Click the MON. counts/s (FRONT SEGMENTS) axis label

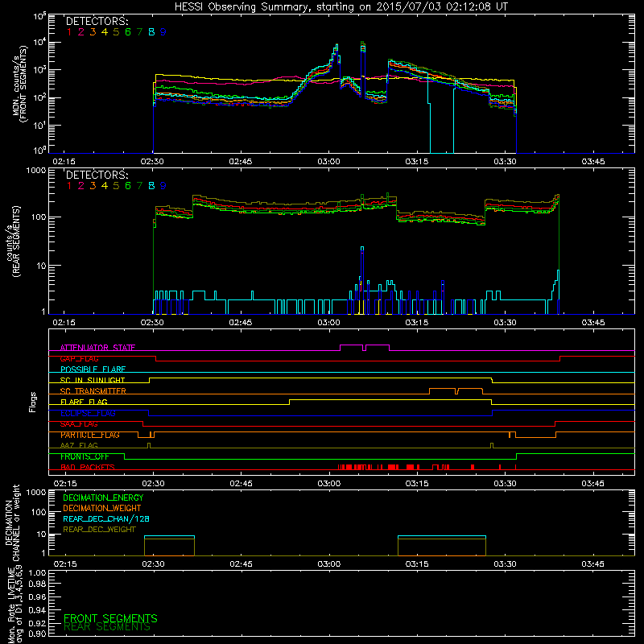(19, 84)
